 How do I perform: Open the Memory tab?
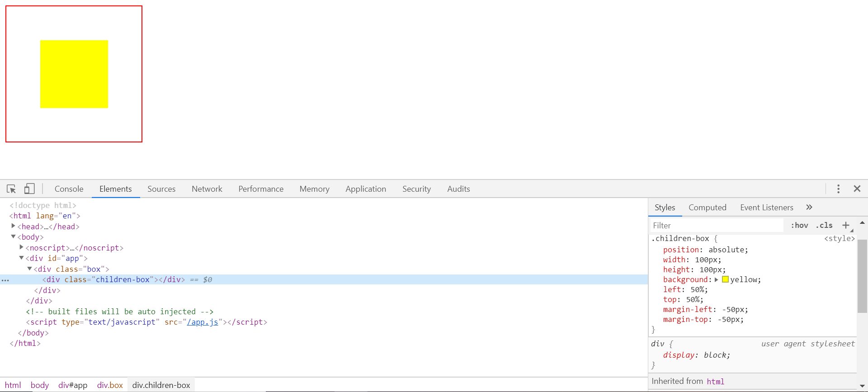click(x=314, y=189)
